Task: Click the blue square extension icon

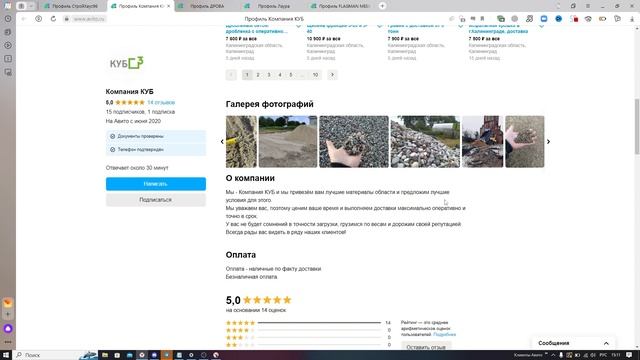Action: 544,19
